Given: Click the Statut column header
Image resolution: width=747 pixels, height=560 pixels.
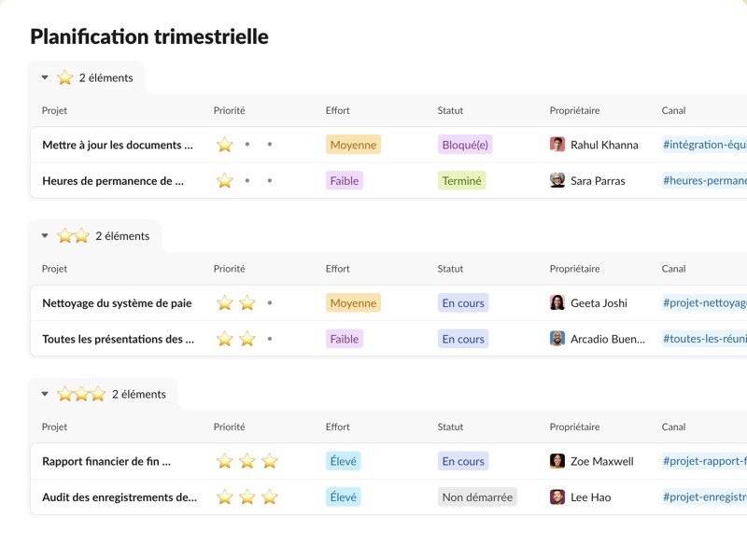Looking at the screenshot, I should 450,110.
